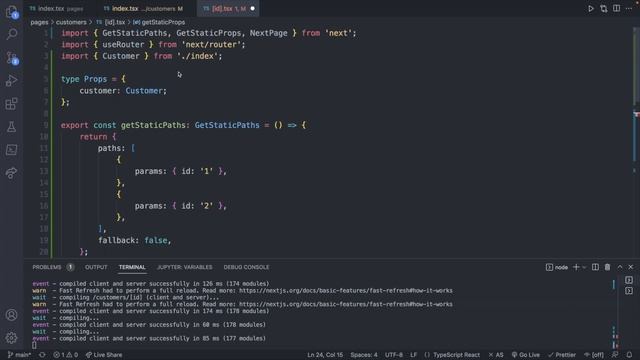
Task: Open the Source Control view
Action: (12, 58)
